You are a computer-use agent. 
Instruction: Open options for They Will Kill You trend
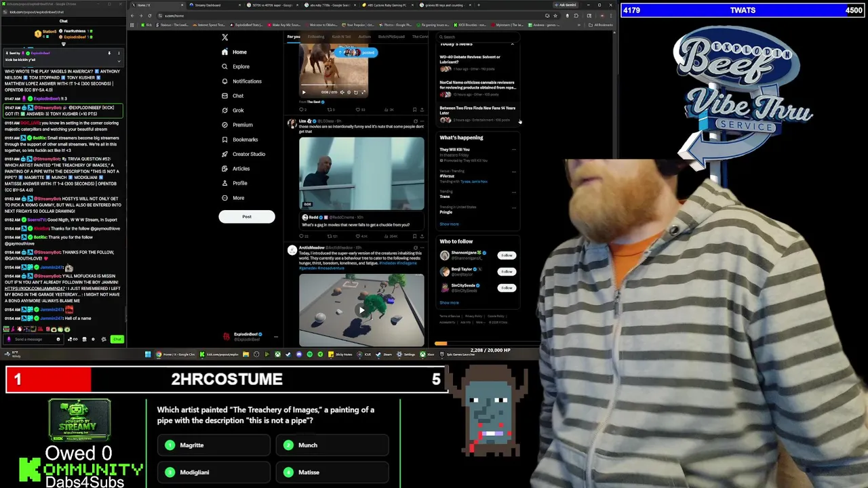click(513, 150)
